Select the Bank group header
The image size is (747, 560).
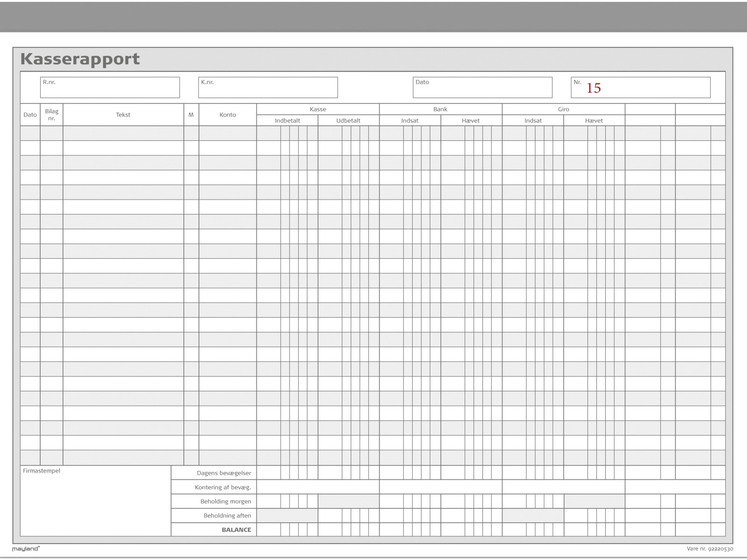(x=440, y=109)
